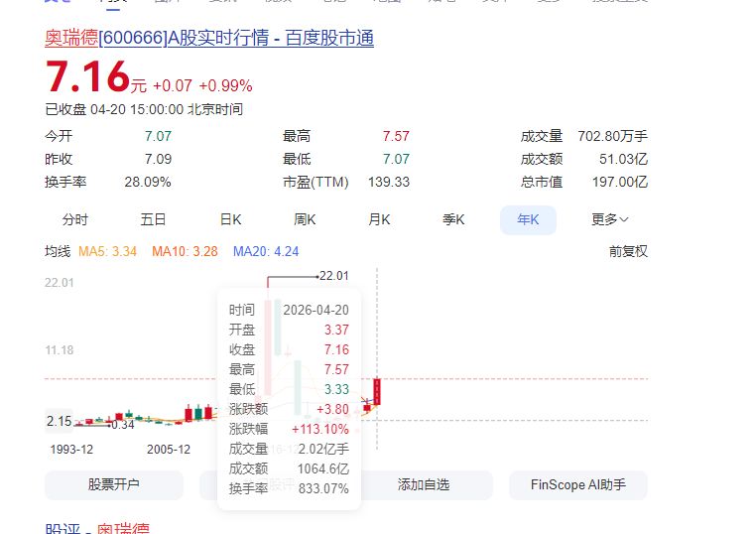Switch to the 周K tab
The height and width of the screenshot is (534, 756).
click(x=305, y=219)
